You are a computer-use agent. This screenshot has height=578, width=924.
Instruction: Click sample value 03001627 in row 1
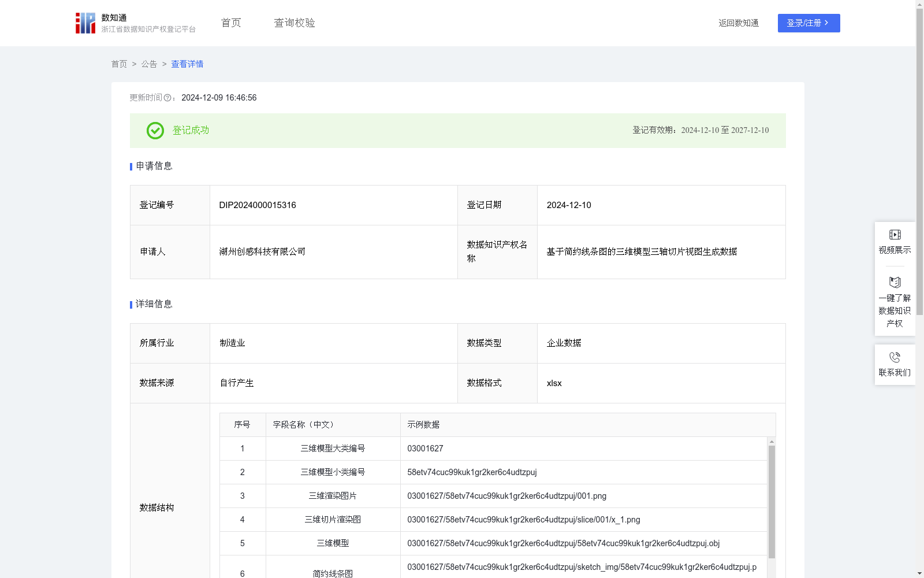(425, 449)
